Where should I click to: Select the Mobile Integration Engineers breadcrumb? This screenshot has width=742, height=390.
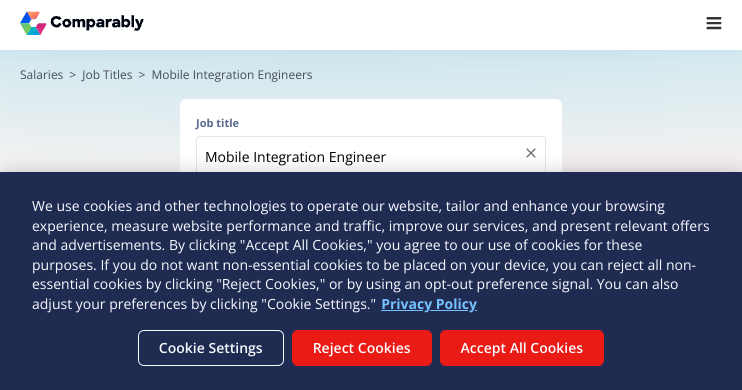click(232, 75)
